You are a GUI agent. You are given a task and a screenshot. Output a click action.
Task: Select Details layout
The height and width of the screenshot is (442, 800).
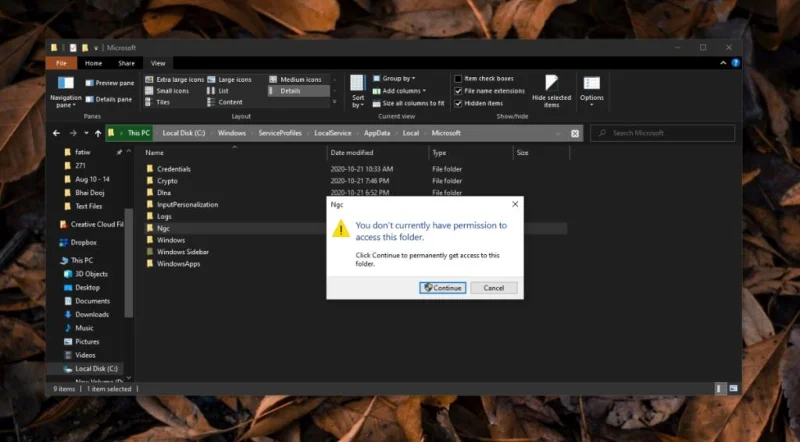tap(298, 91)
